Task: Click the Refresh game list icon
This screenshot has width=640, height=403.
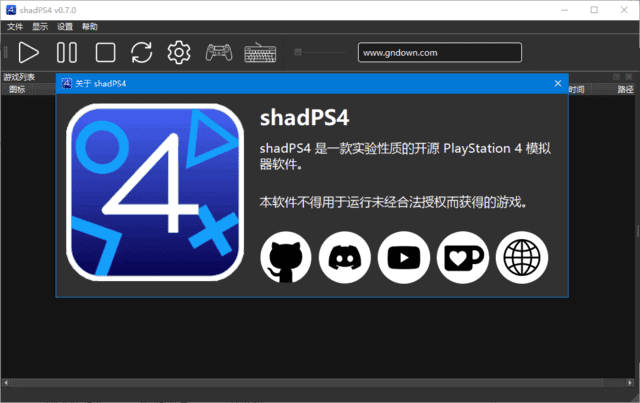Action: [x=142, y=52]
